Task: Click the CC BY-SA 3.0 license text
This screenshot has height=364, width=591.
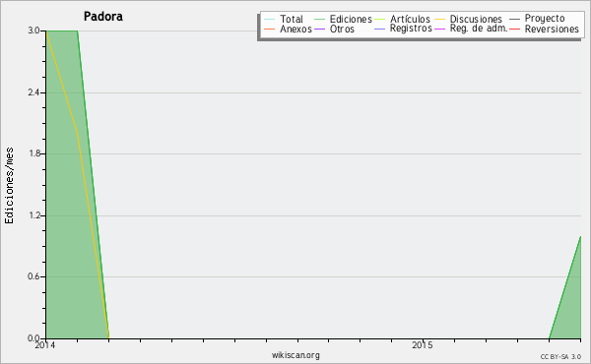Action: click(x=560, y=357)
